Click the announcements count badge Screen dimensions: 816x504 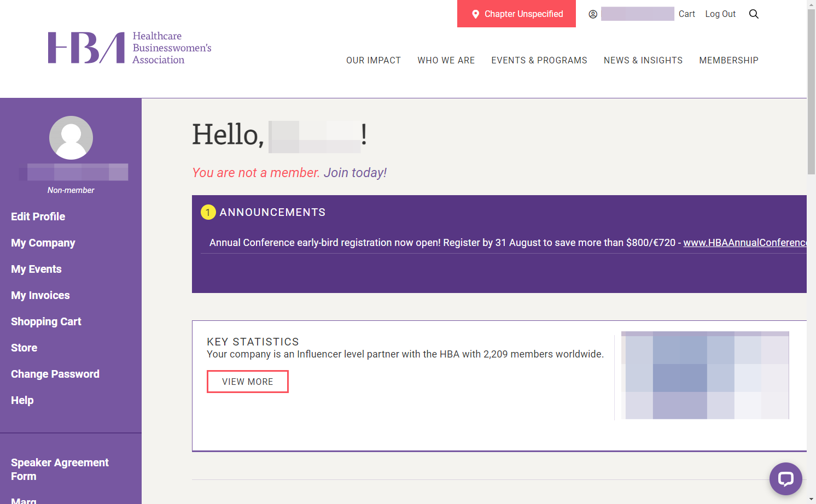coord(208,212)
